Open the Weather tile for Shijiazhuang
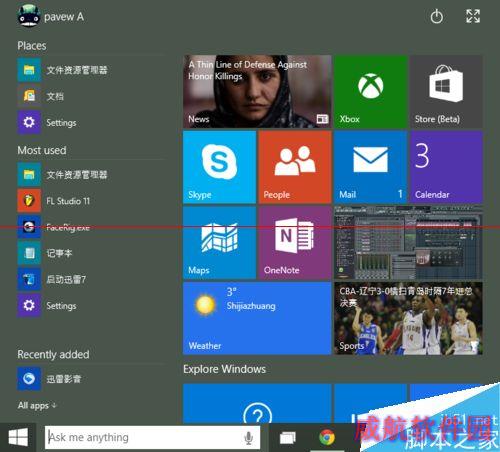 click(257, 318)
